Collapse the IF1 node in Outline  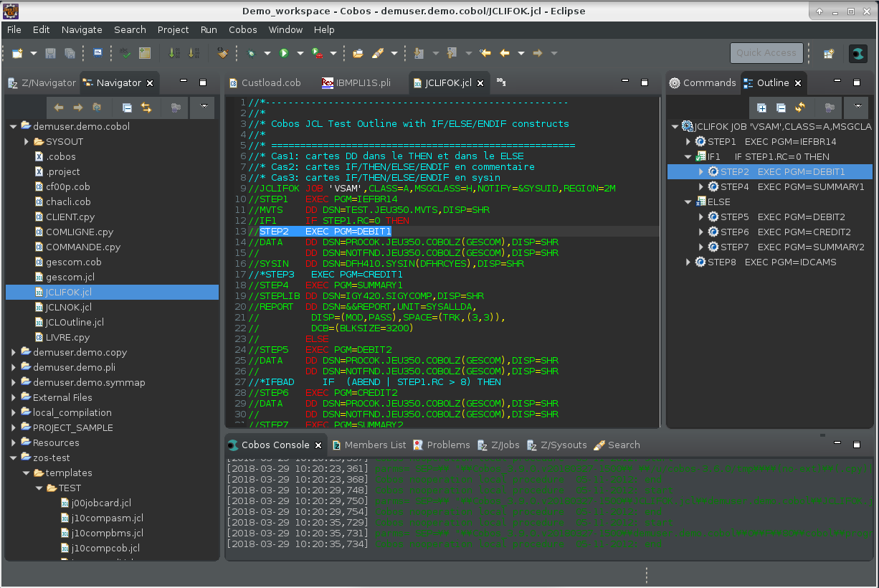point(688,156)
